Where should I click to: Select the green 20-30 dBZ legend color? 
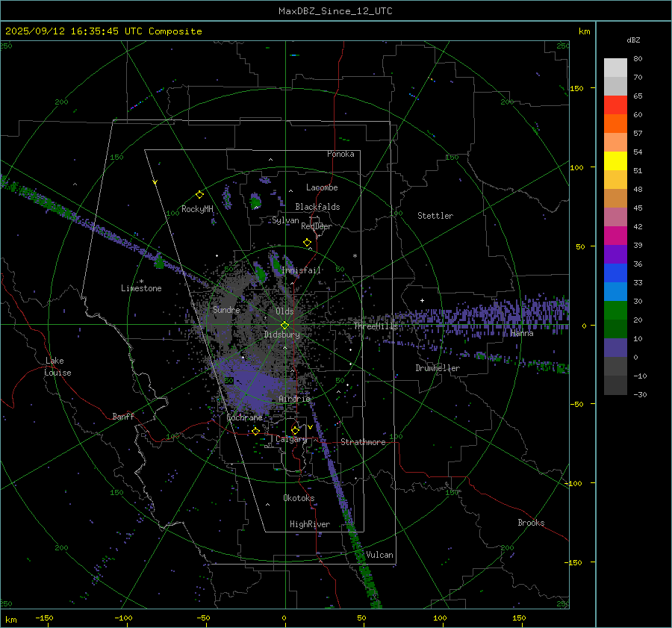click(x=615, y=310)
